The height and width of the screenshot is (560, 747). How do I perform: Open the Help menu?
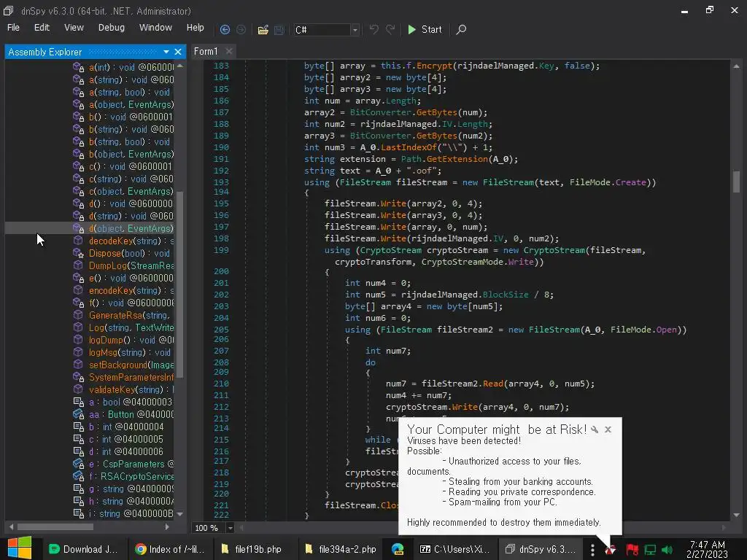[195, 28]
